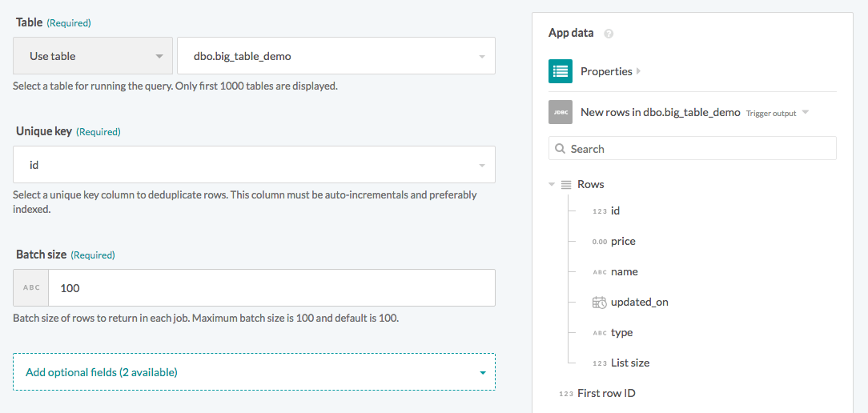Select the First row ID datapill
This screenshot has width=868, height=413.
pos(606,394)
